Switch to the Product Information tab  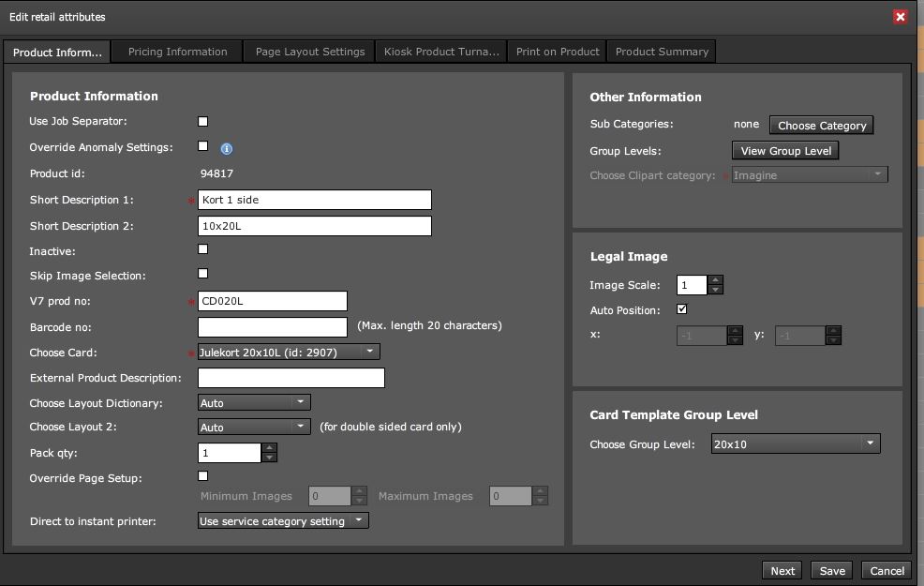point(57,52)
